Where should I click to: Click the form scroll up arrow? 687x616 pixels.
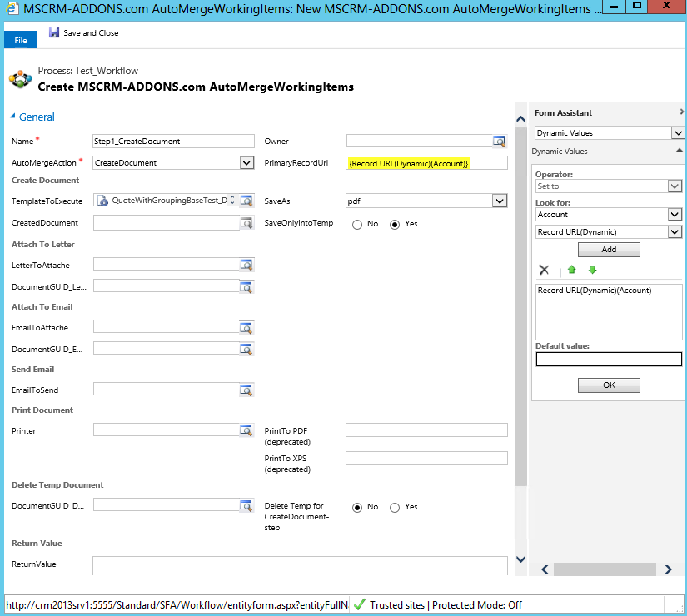pos(520,119)
